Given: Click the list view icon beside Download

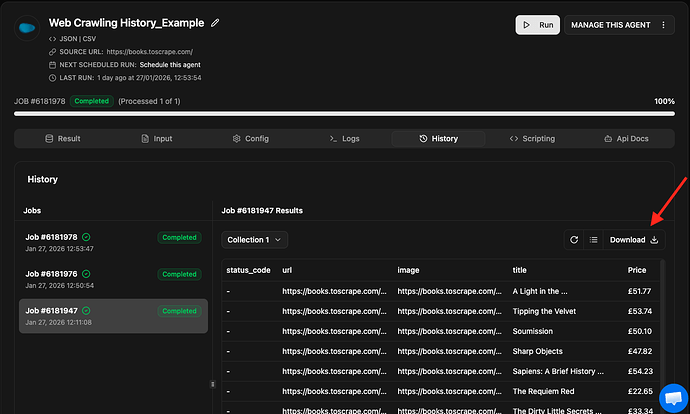Looking at the screenshot, I should click(x=593, y=240).
